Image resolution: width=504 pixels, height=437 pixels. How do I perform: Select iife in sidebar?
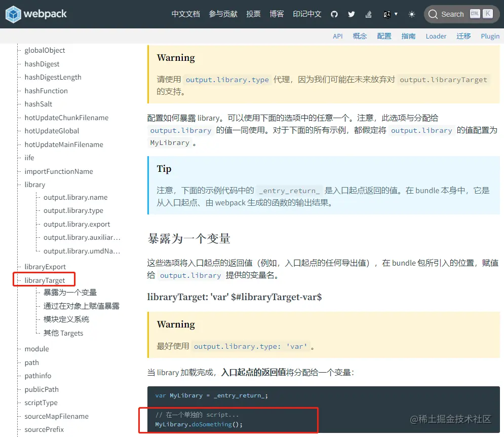(x=29, y=158)
